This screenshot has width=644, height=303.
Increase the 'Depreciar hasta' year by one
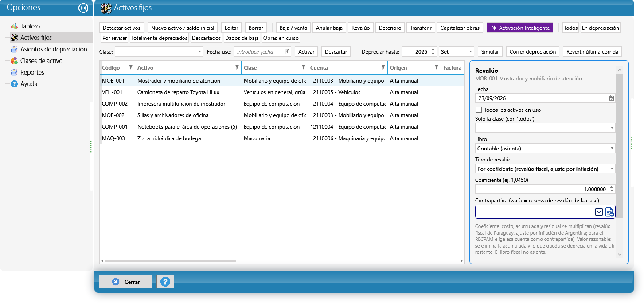point(433,50)
